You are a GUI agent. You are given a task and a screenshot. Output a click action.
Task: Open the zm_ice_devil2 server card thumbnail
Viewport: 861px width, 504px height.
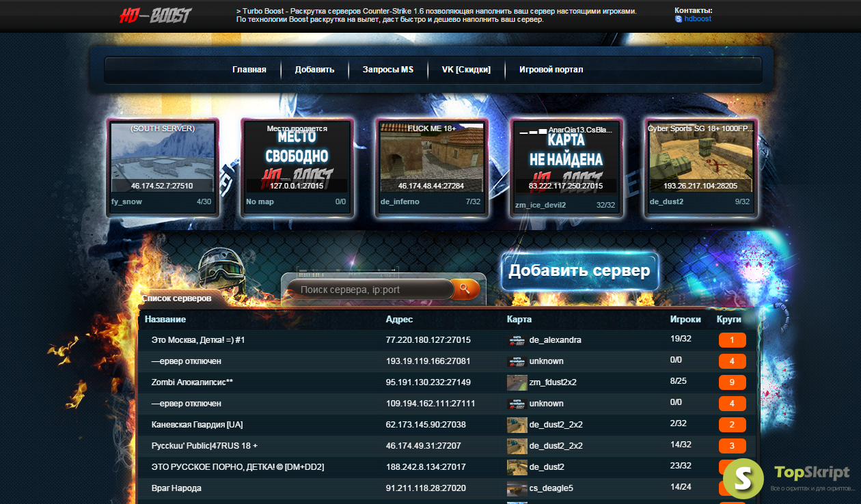coord(566,159)
